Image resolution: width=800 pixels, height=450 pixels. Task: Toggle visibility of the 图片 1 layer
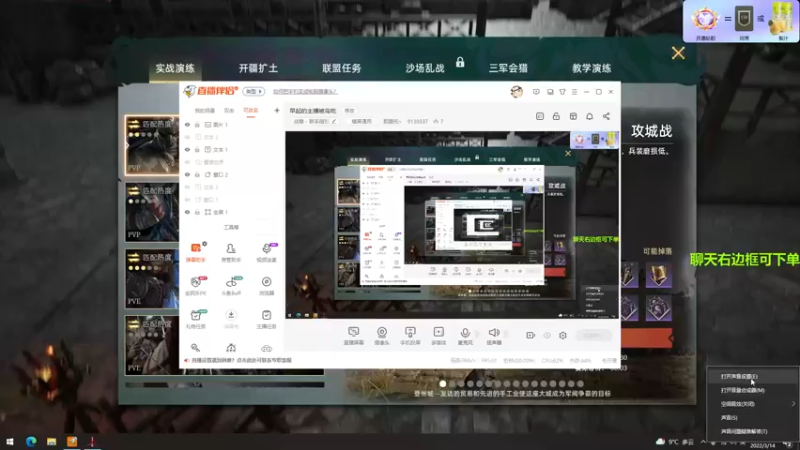[x=187, y=124]
